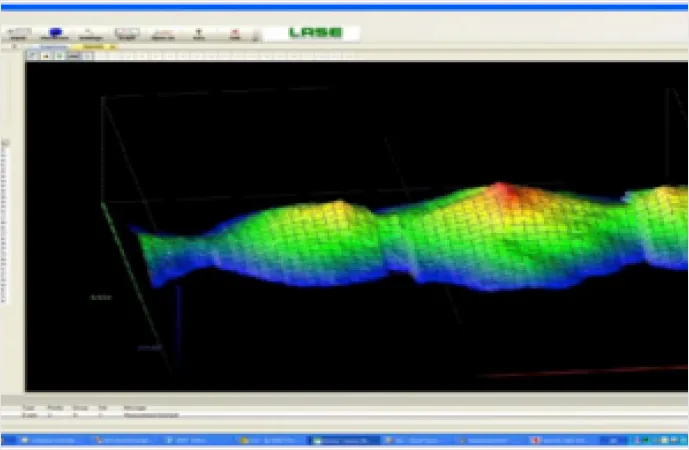Screen dimensions: 689x450
Task: Click the LASE logo banner
Action: click(315, 33)
